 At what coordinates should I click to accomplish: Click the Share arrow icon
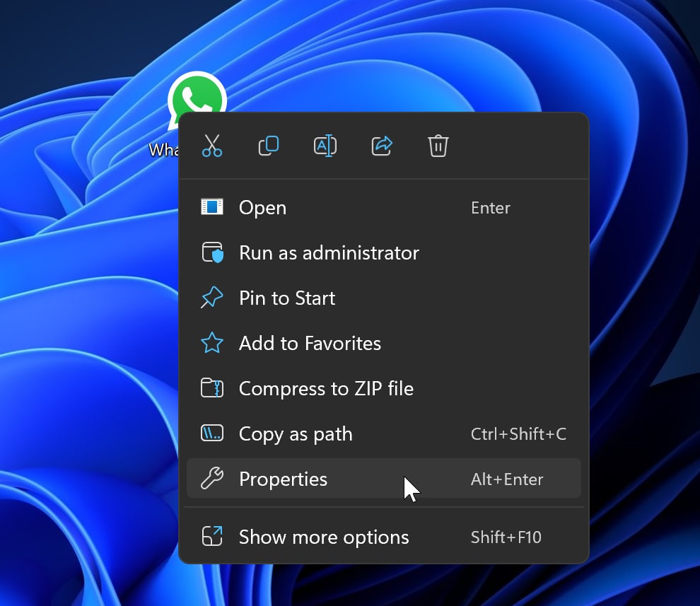click(382, 146)
